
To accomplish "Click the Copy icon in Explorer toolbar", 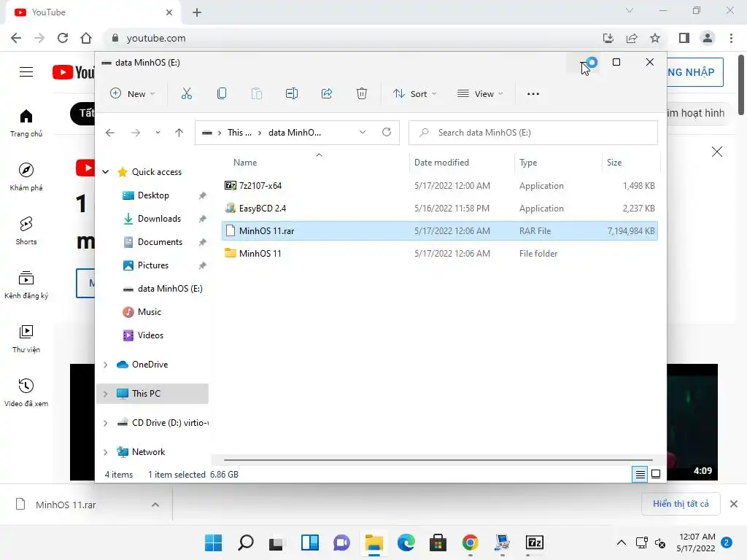I will point(222,94).
